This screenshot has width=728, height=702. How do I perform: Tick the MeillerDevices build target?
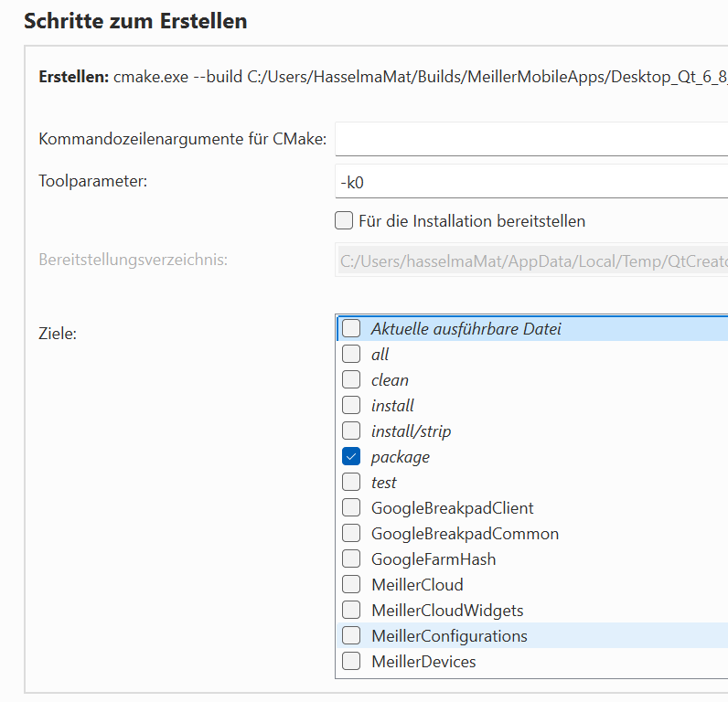coord(351,662)
